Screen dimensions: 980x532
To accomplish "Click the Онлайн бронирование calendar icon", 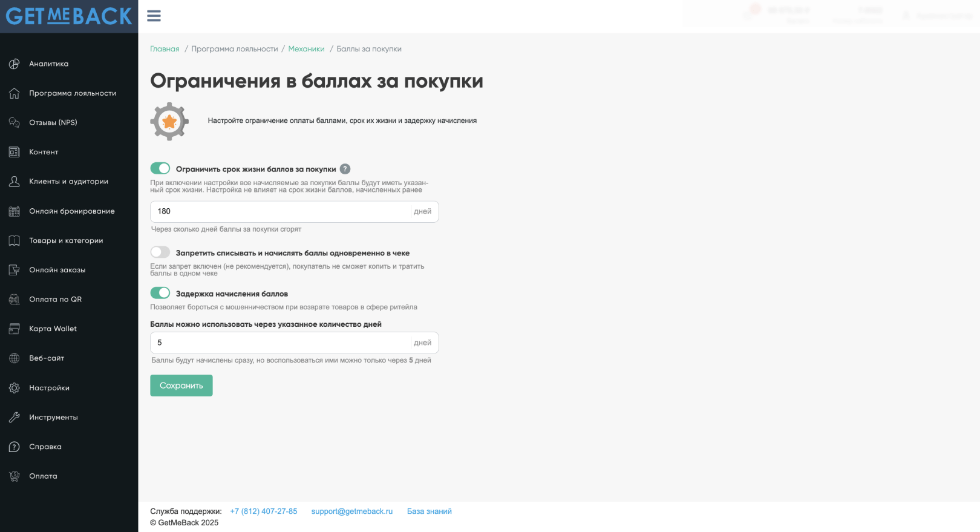I will point(15,211).
